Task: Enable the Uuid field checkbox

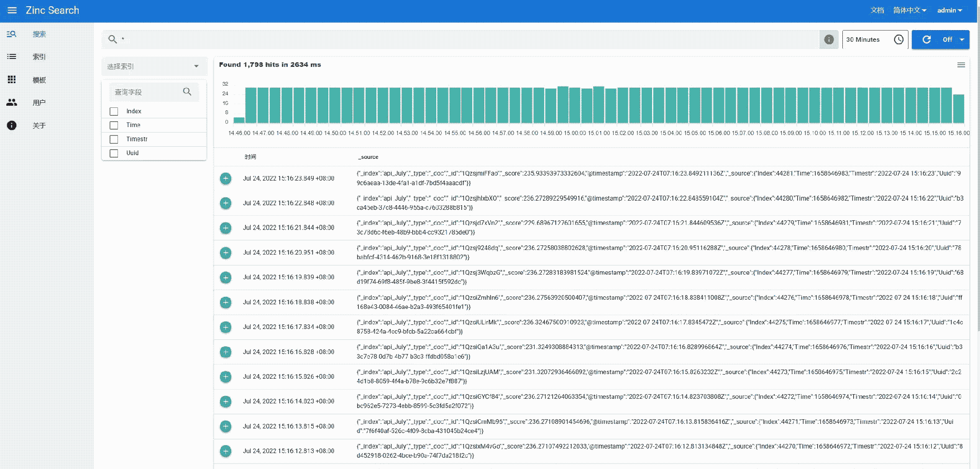Action: [114, 153]
